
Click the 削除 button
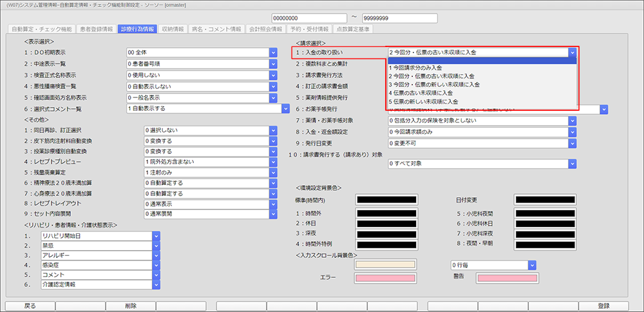131,306
